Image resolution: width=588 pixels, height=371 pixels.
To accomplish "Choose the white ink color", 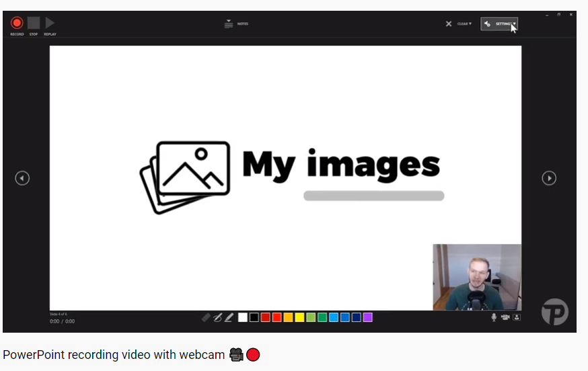I will coord(243,317).
